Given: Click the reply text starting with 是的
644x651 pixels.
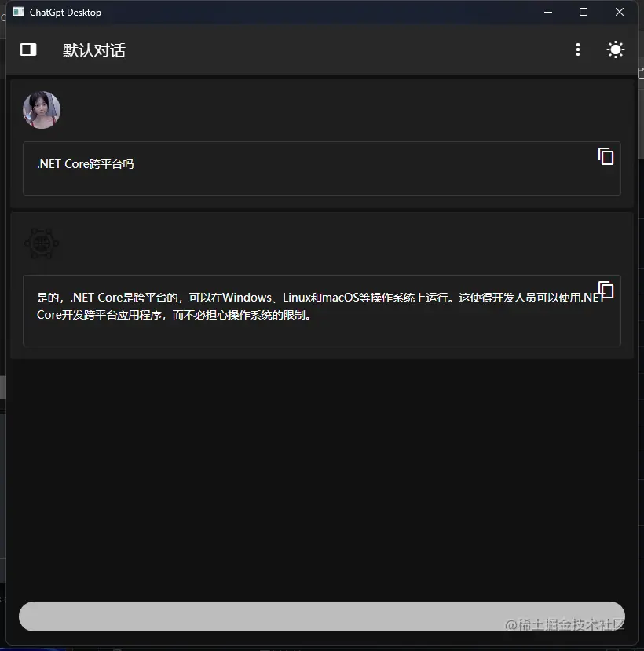Looking at the screenshot, I should tap(320, 306).
